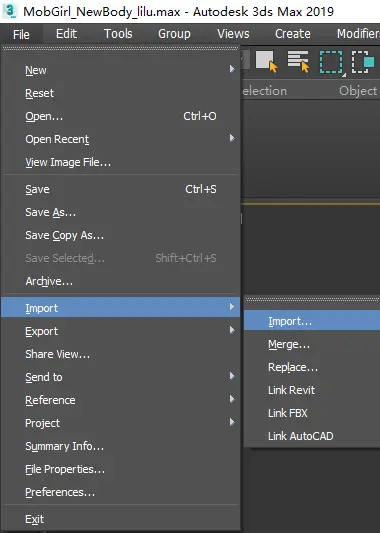380x533 pixels.
Task: Expand the Reference submenu
Action: pyautogui.click(x=121, y=400)
